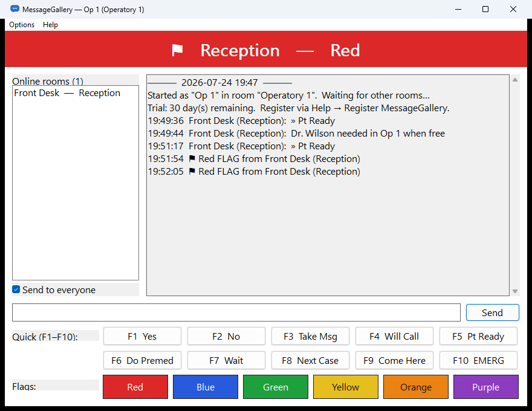Close the MessageGallery window
The width and height of the screenshot is (532, 411).
[513, 9]
